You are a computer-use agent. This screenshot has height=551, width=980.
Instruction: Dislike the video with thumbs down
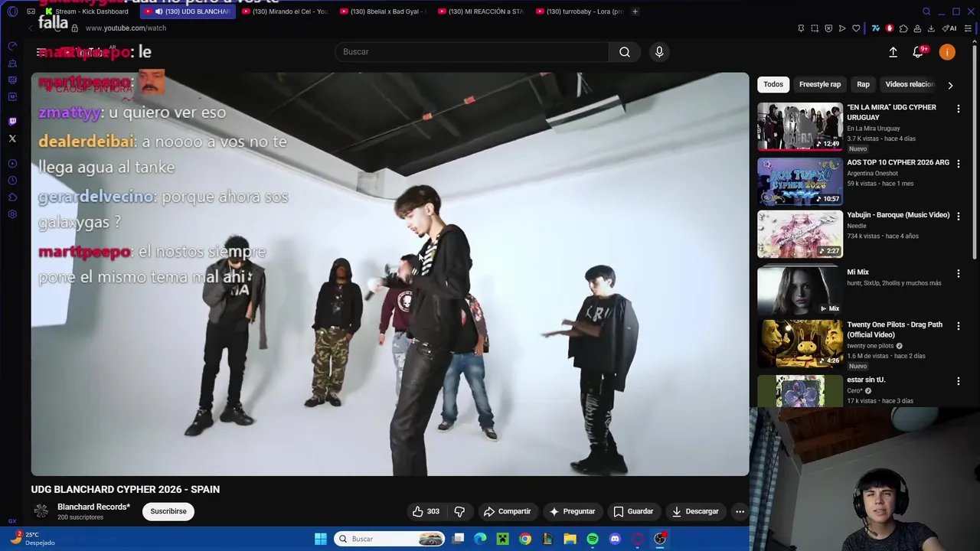[459, 511]
